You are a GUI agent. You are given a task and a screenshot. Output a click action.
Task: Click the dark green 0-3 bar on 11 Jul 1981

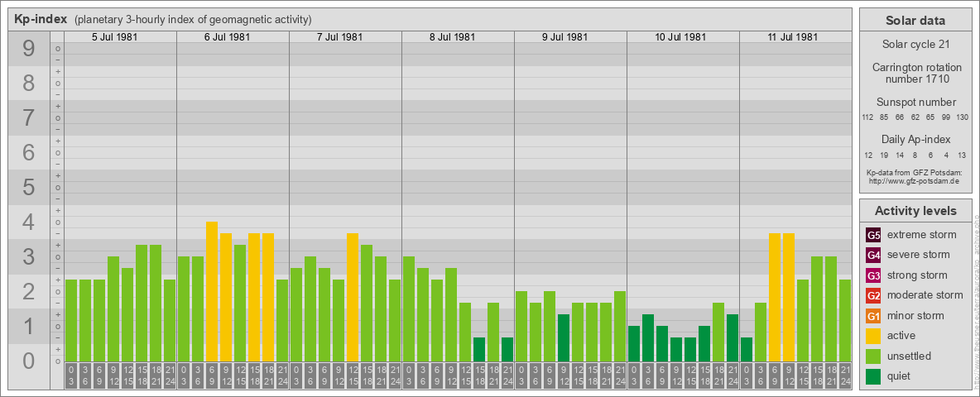click(x=747, y=350)
